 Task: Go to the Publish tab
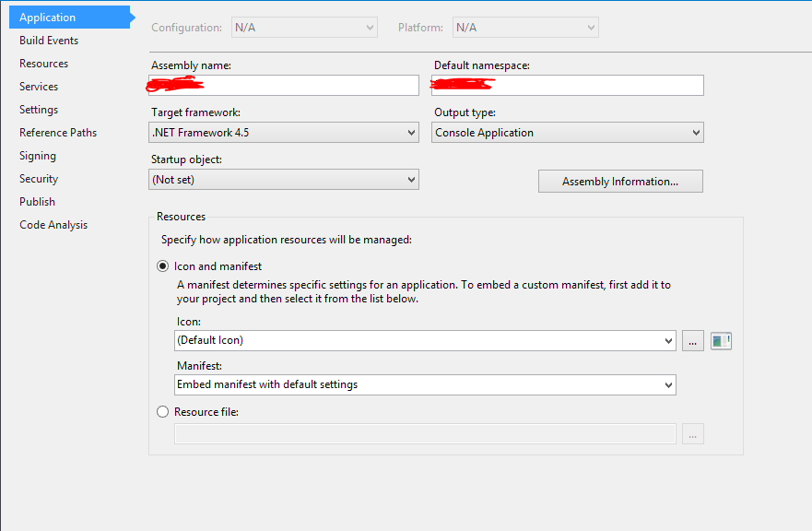38,202
